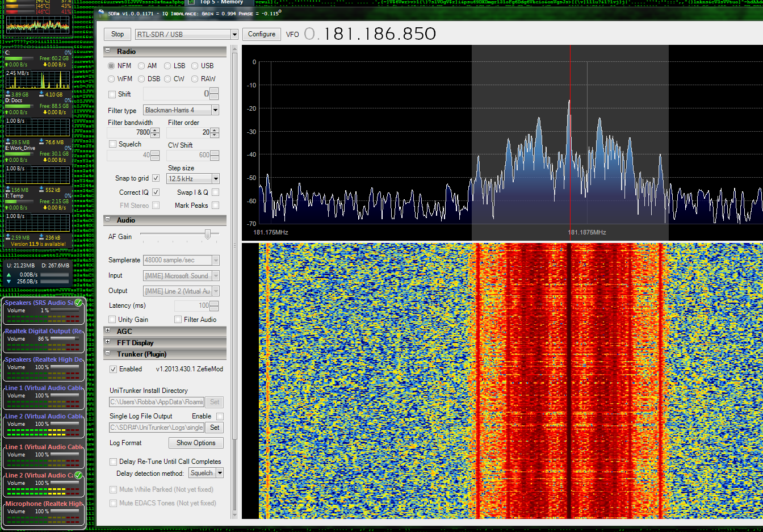Click the Realtek Digital Output volume bar
Screen dimensions: 763x532
click(x=65, y=339)
